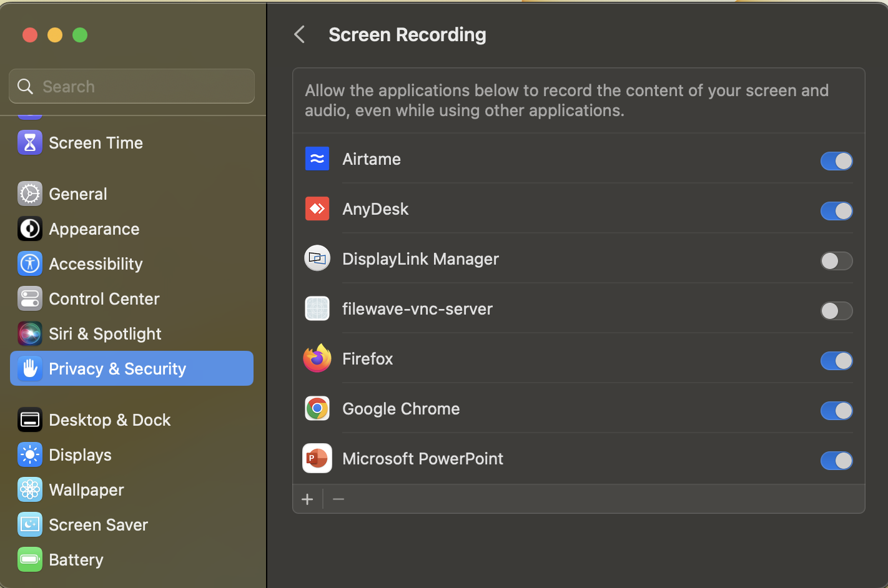Select the Firefox row label
888x588 pixels.
[x=368, y=359]
